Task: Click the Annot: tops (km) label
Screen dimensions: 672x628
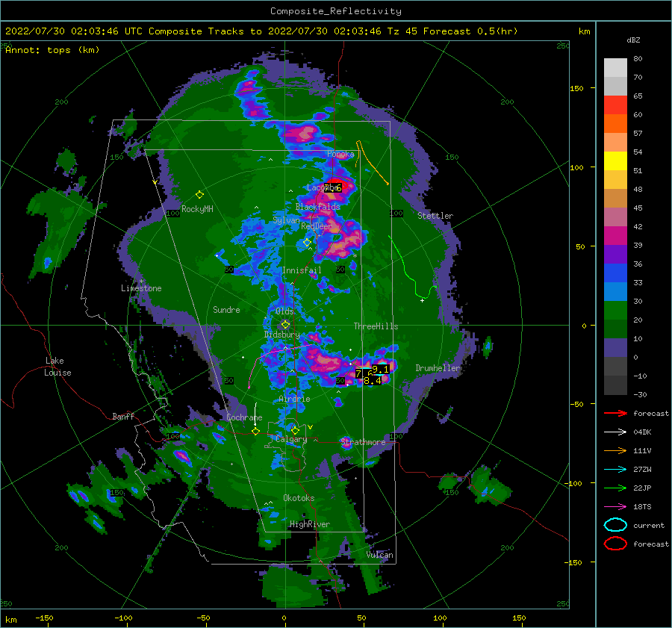Action: (x=52, y=50)
